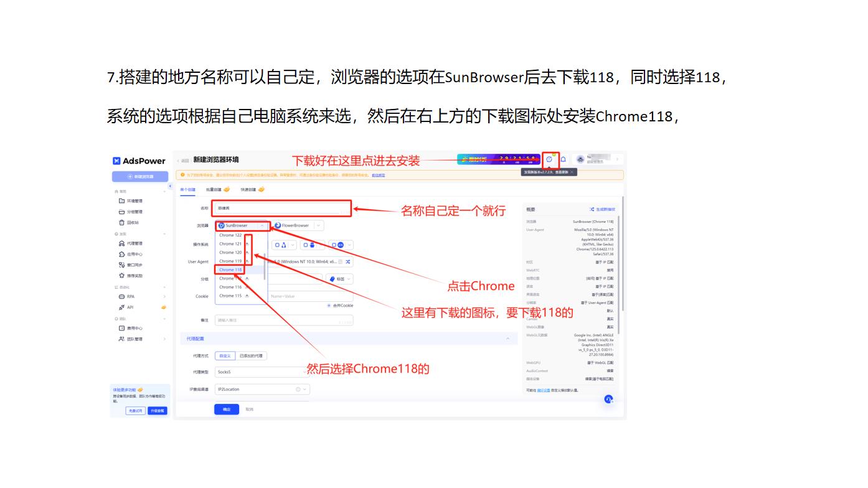
Task: Click the 名称 name input field
Action: (x=283, y=208)
